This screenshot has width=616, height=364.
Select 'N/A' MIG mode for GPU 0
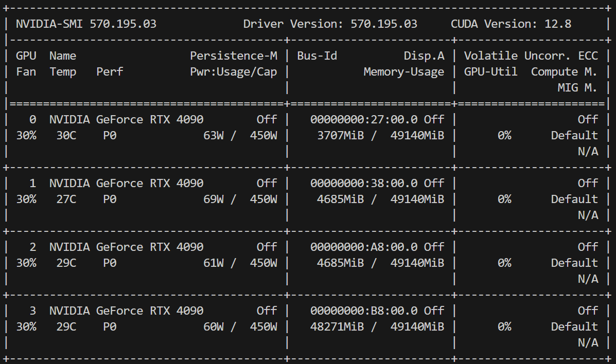coord(588,152)
